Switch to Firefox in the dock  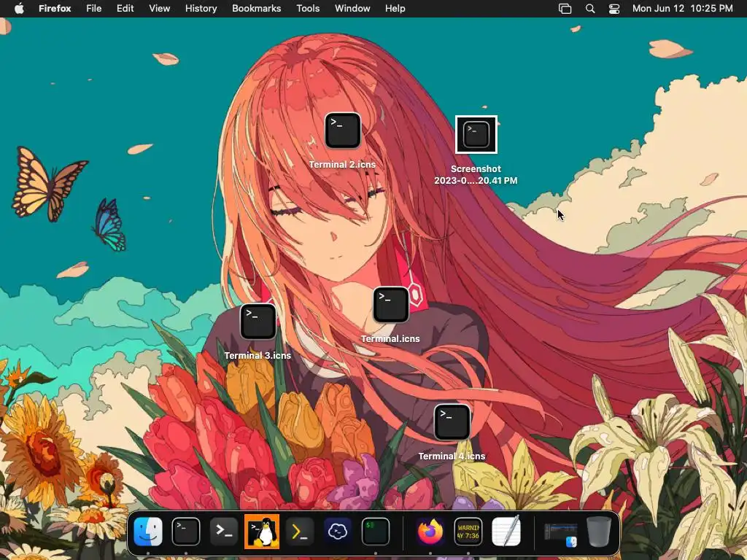pyautogui.click(x=430, y=532)
